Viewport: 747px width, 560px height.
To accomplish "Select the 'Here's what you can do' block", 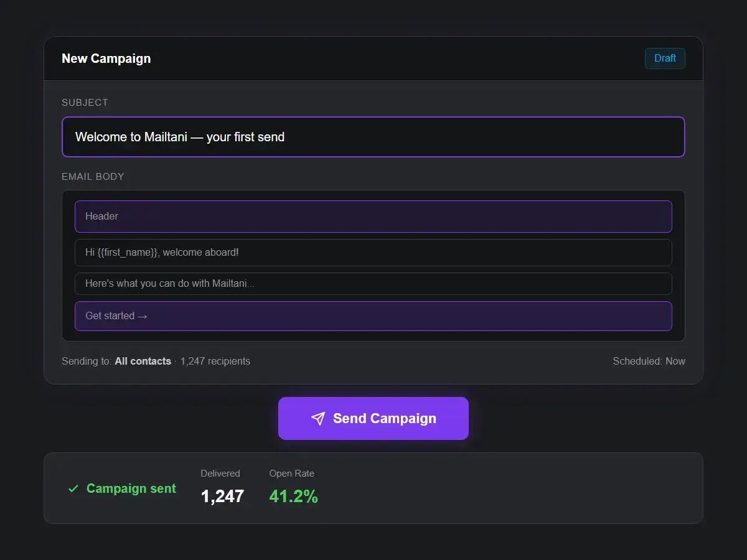I will pos(374,284).
